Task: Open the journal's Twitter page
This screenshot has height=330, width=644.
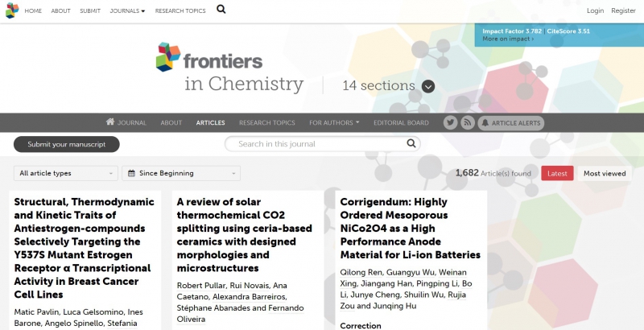Action: click(x=450, y=122)
